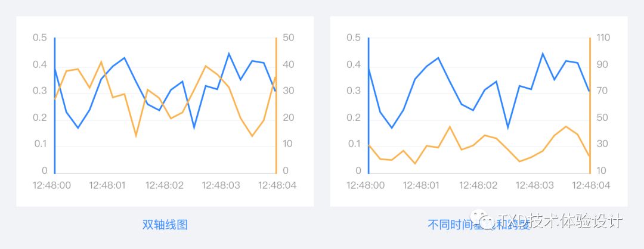644x249 pixels.
Task: Select 12:48:01 label under the 不同时间基线 chart
Action: coord(422,185)
